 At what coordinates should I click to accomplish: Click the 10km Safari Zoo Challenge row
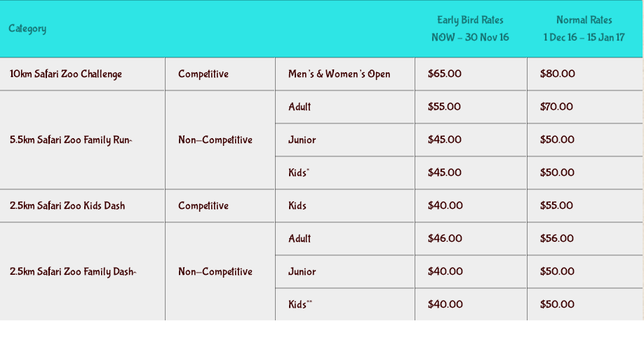pyautogui.click(x=321, y=74)
